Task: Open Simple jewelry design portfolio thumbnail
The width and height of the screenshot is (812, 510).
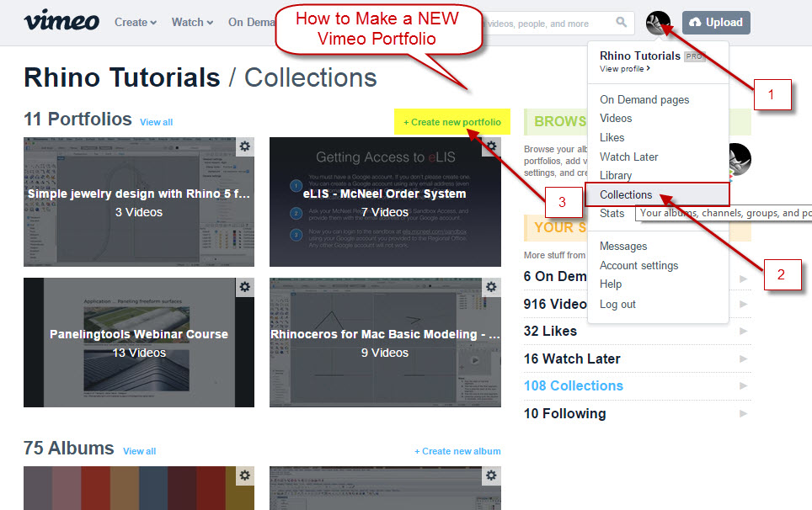Action: pos(139,202)
